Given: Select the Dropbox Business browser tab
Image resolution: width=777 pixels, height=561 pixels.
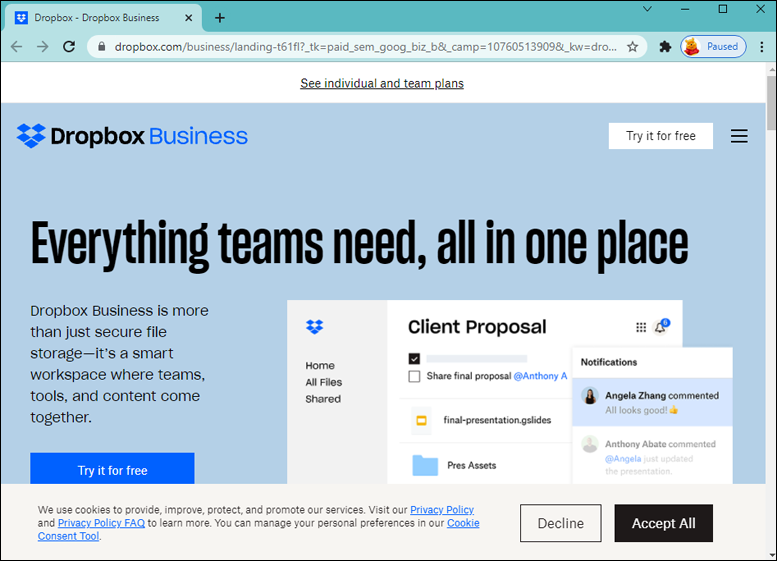Looking at the screenshot, I should pos(103,18).
